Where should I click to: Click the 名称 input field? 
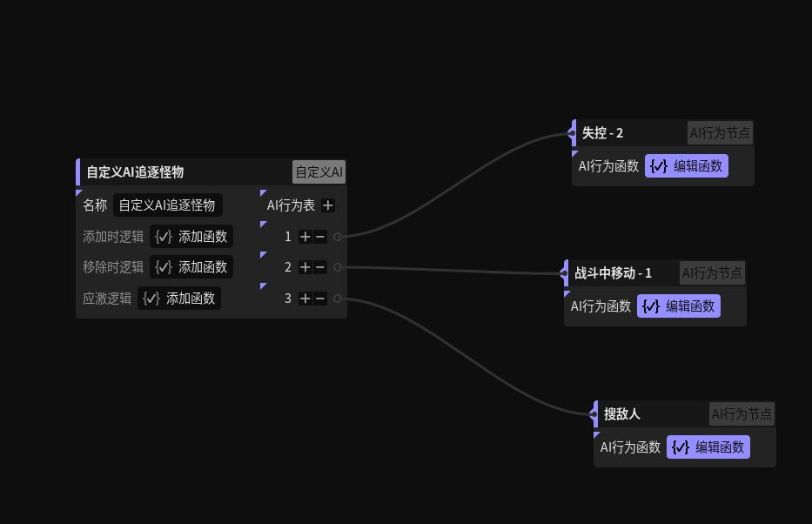pyautogui.click(x=168, y=205)
